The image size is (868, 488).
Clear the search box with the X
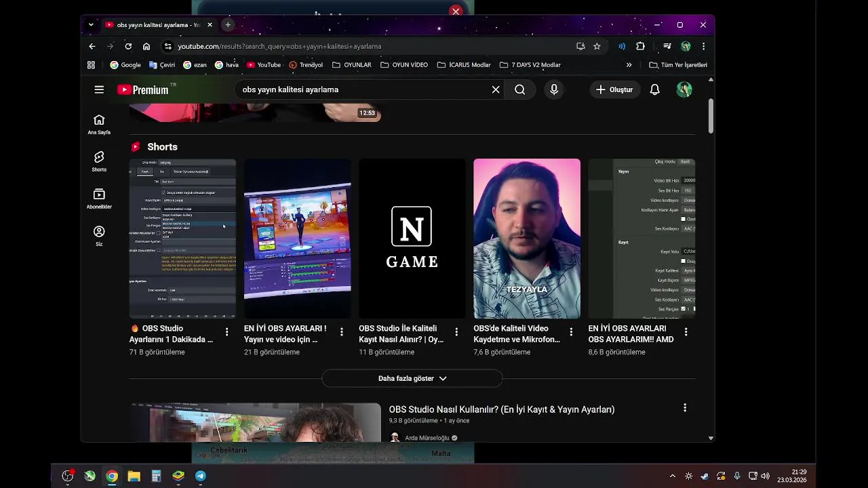[496, 89]
